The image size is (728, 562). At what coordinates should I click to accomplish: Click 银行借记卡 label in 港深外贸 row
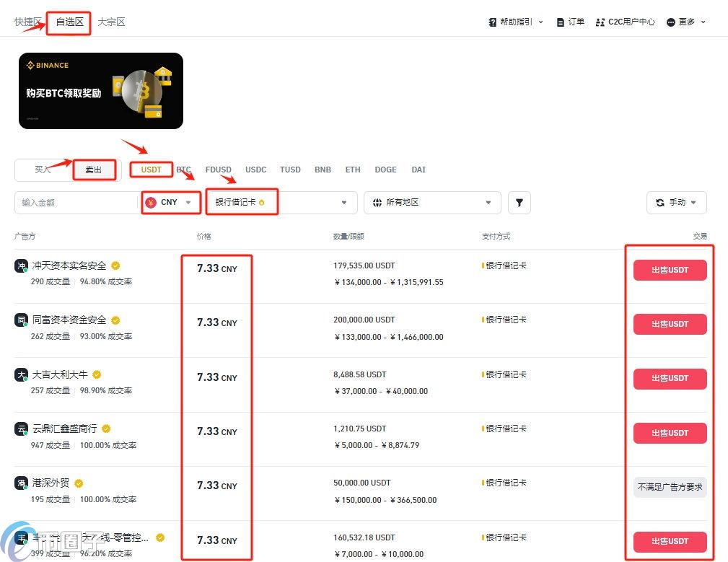(x=506, y=483)
